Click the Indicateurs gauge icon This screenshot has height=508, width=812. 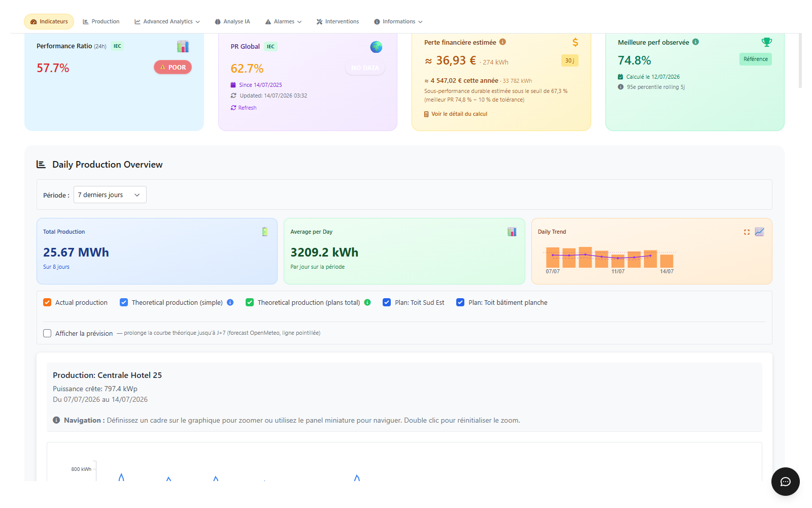tap(33, 22)
